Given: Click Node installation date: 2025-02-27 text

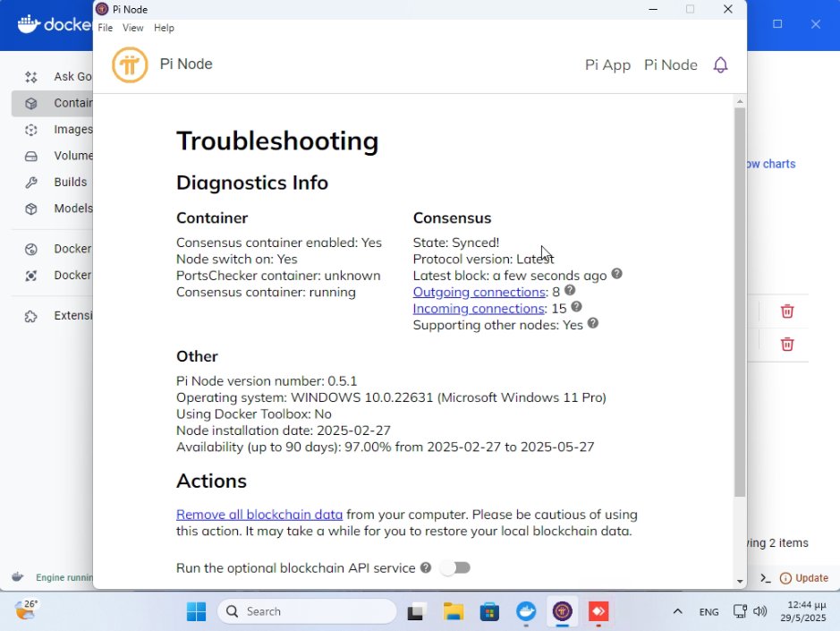Looking at the screenshot, I should pos(284,431).
